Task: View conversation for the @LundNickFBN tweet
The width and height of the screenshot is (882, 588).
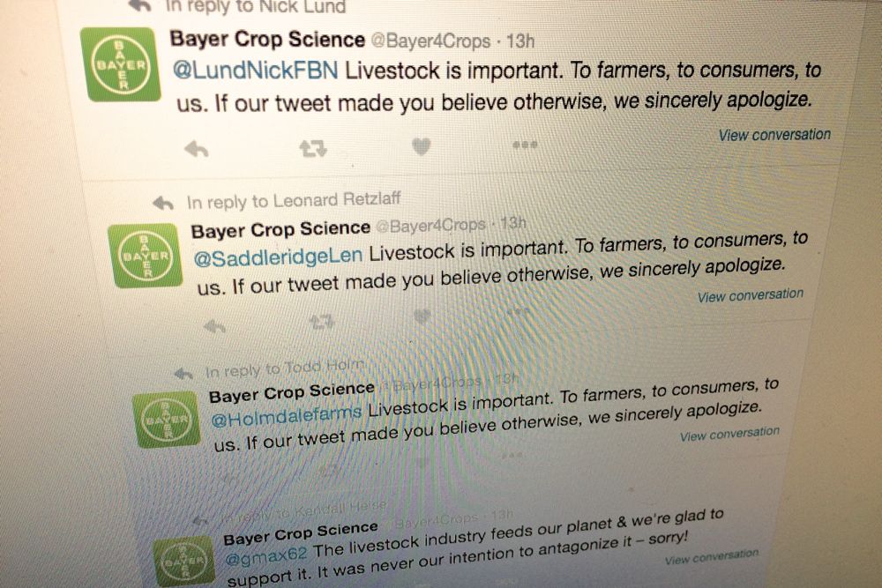Action: 774,135
